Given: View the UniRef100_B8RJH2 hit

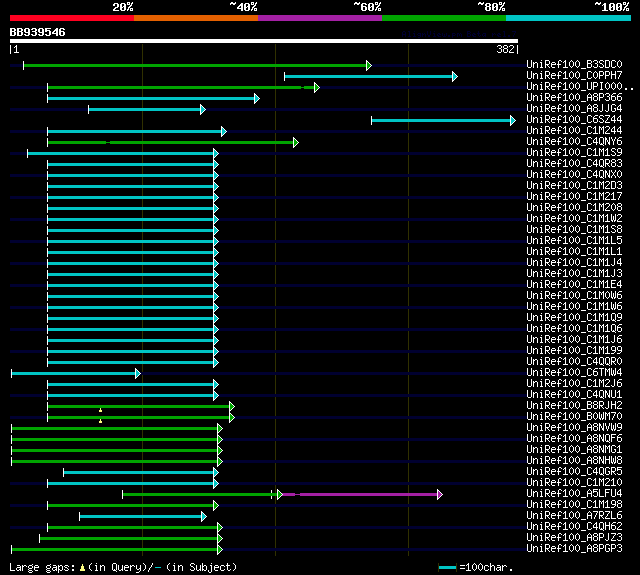Looking at the screenshot, I should (x=574, y=406).
